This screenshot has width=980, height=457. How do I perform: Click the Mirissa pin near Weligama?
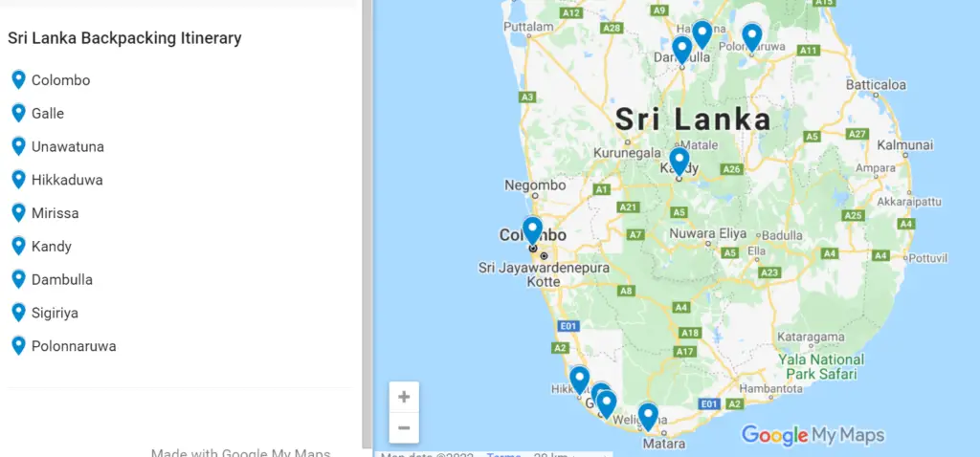648,417
